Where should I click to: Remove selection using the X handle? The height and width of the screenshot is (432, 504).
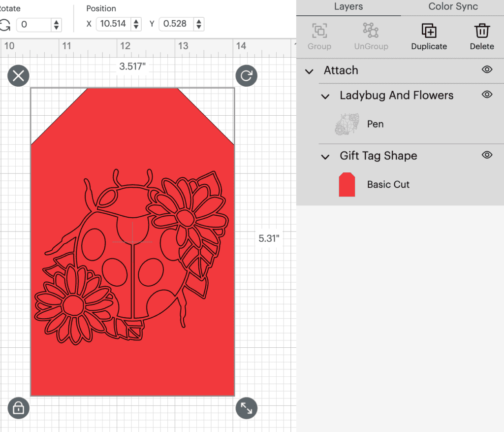click(18, 75)
